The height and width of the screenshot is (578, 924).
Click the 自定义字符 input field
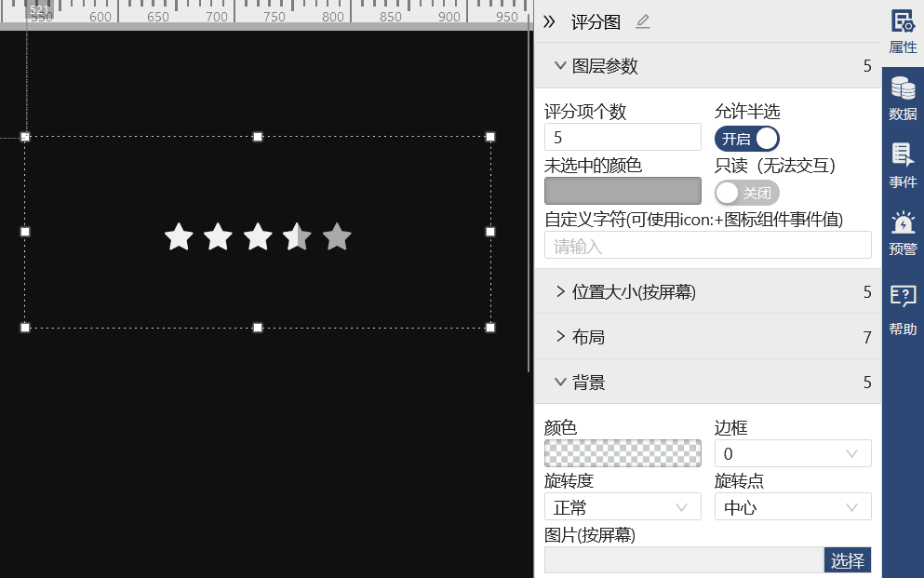click(x=708, y=245)
